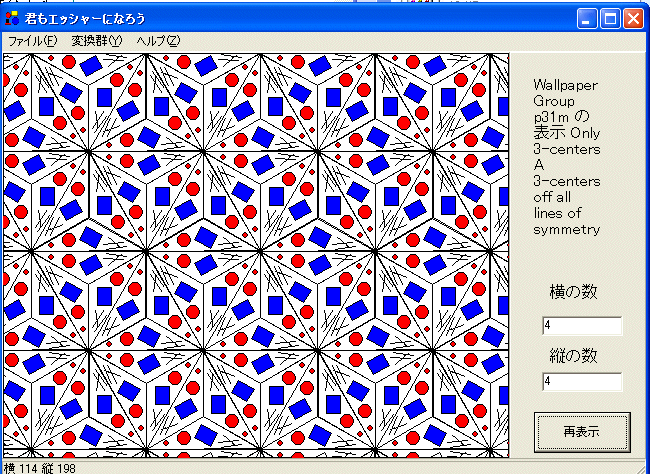
Task: Minimize the 君もエッシャーになろう window
Action: (587, 19)
